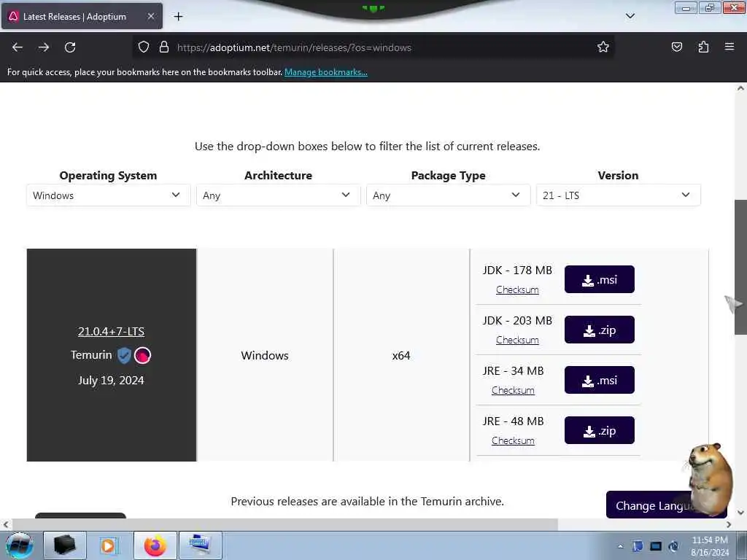Click the x64 architecture cell
This screenshot has width=747, height=560.
pyautogui.click(x=401, y=356)
